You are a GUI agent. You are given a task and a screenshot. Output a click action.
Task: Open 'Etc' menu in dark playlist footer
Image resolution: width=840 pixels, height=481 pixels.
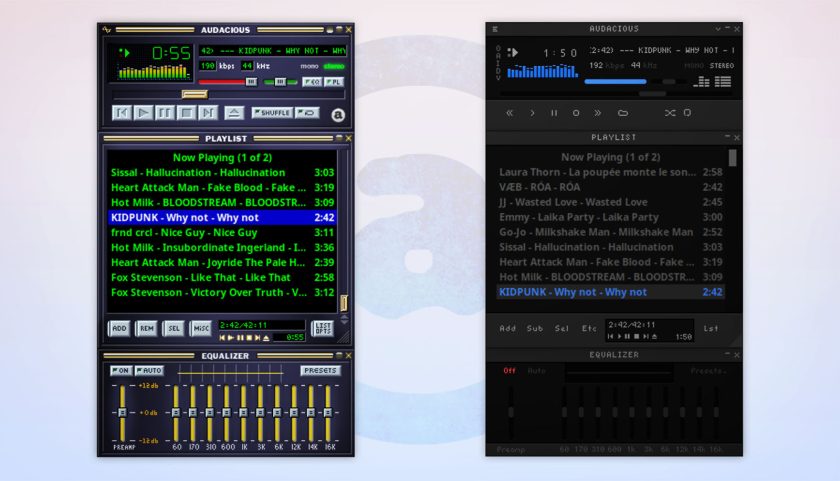click(589, 328)
